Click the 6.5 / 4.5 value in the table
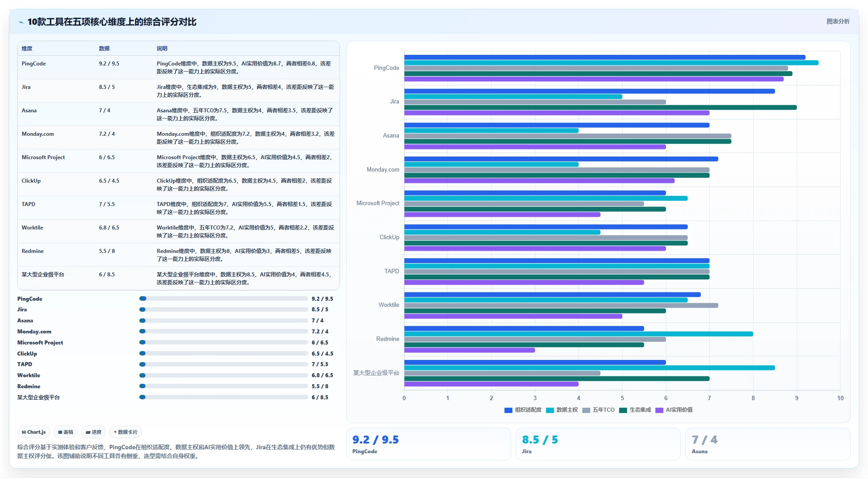This screenshot has width=868, height=478. pyautogui.click(x=109, y=181)
